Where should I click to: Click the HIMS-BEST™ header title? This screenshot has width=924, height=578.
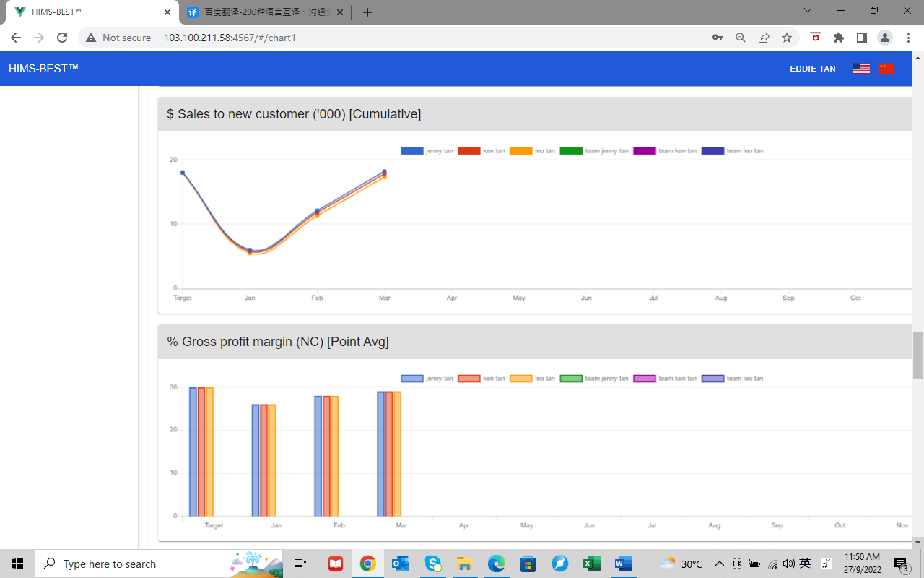[x=43, y=69]
